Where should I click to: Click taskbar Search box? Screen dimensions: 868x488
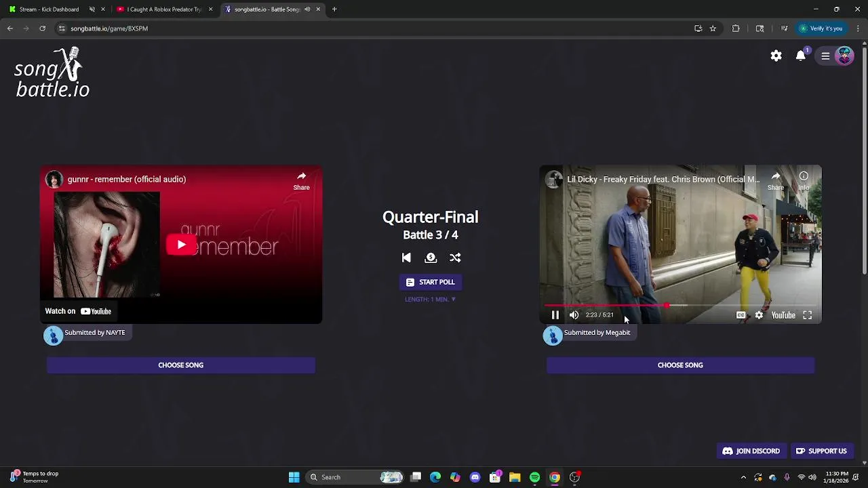click(356, 477)
